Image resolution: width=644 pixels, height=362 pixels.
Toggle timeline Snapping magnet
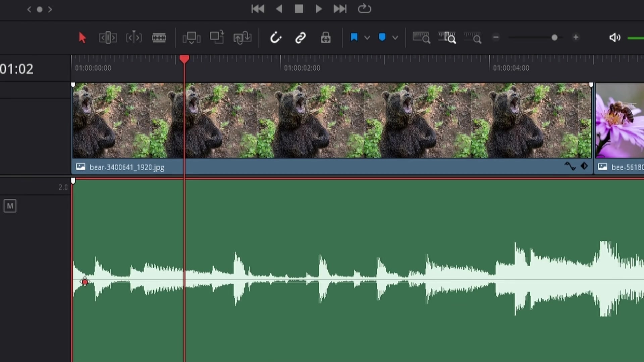point(275,38)
